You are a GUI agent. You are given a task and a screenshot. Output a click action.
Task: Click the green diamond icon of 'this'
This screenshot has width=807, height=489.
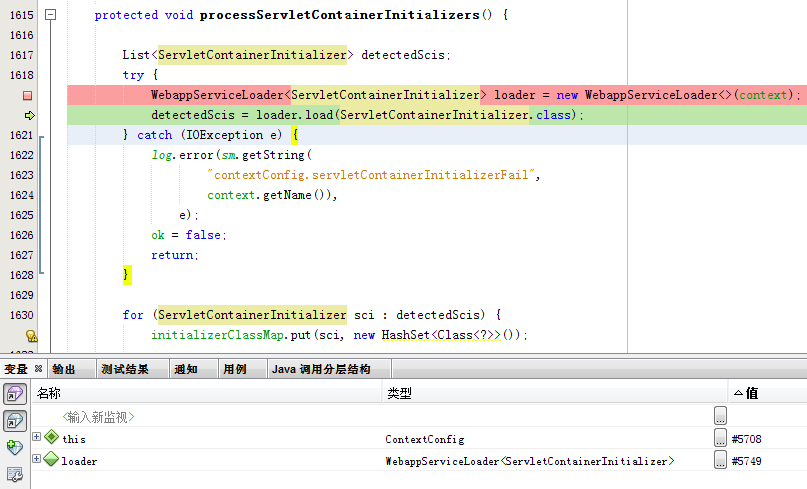tap(51, 436)
